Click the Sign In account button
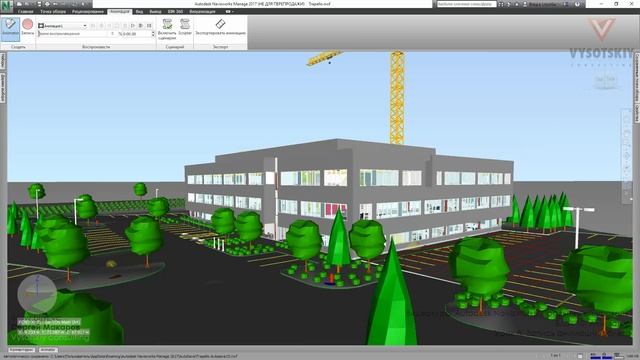This screenshot has width=640, height=360. (540, 4)
